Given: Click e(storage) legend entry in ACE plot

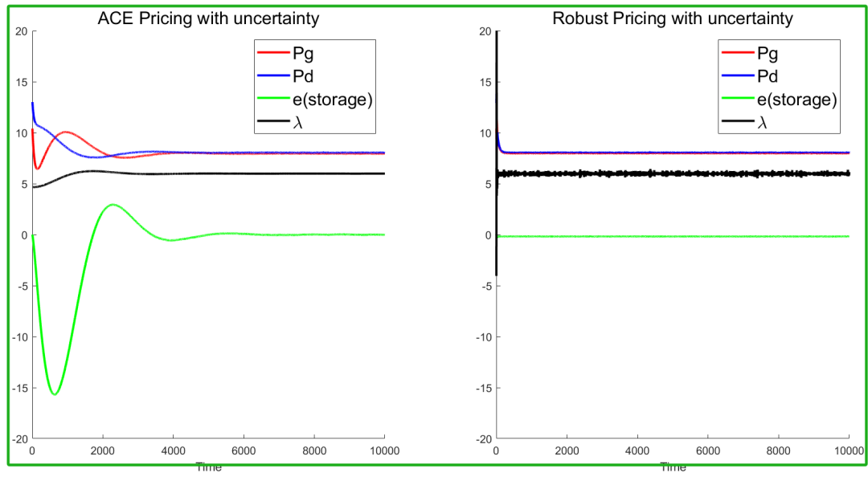Looking at the screenshot, I should (x=332, y=100).
